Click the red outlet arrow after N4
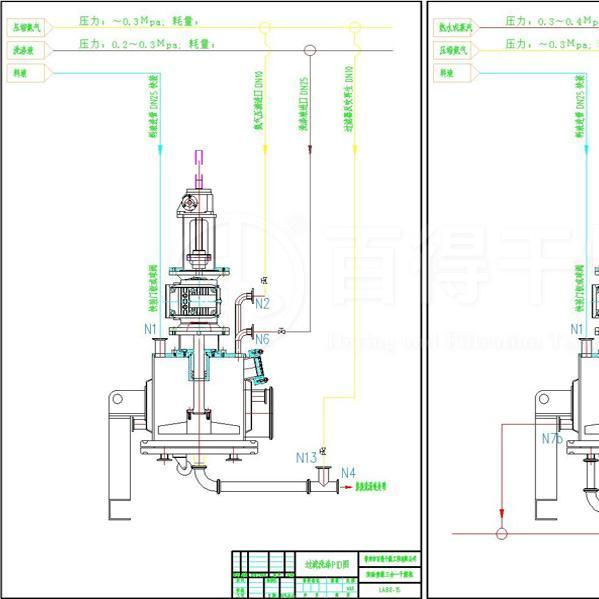The height and width of the screenshot is (599, 599). (346, 487)
